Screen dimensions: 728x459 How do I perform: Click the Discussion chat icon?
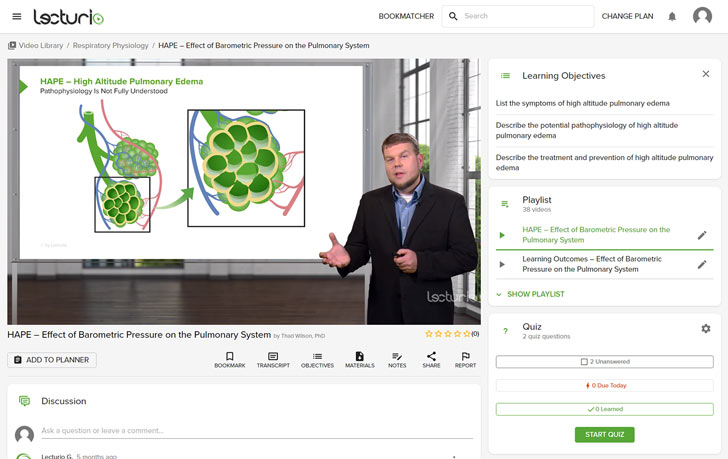[x=25, y=401]
